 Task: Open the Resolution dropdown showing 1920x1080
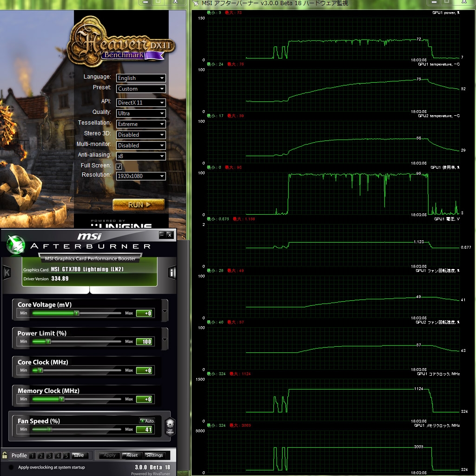(x=141, y=176)
